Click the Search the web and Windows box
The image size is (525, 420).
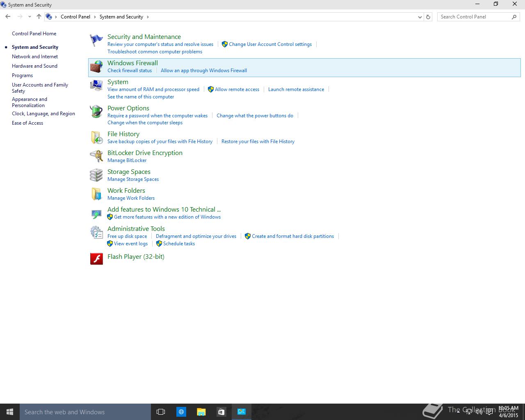point(85,412)
